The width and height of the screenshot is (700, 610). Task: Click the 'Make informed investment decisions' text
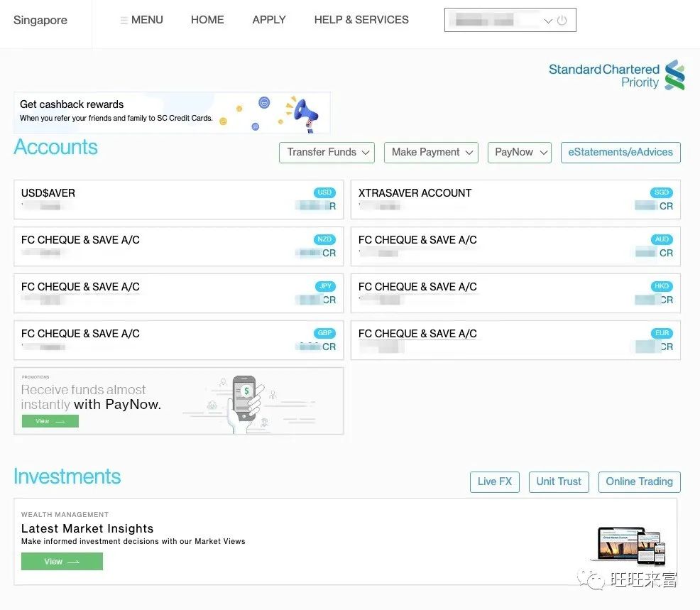pos(133,541)
